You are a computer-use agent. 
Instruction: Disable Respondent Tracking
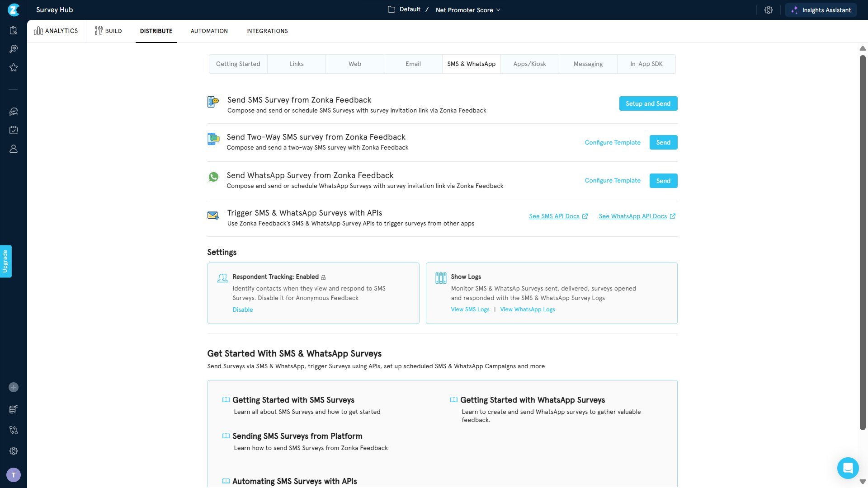243,310
